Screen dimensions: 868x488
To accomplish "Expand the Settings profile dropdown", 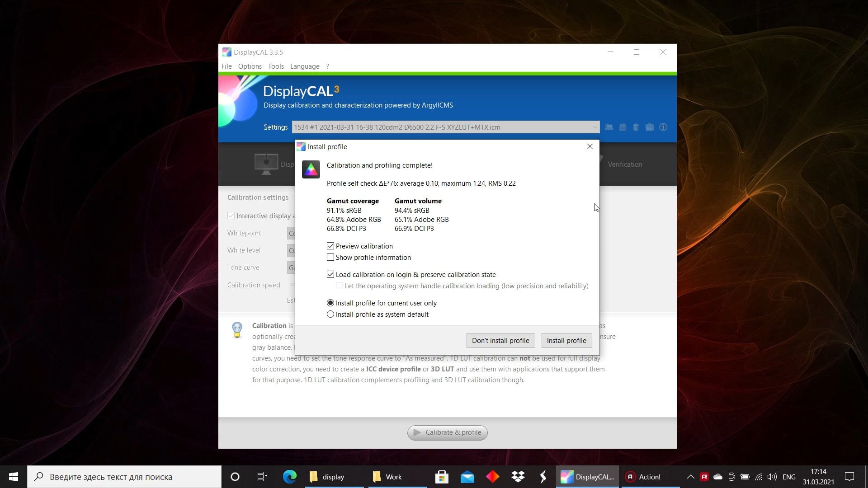I will [x=594, y=127].
